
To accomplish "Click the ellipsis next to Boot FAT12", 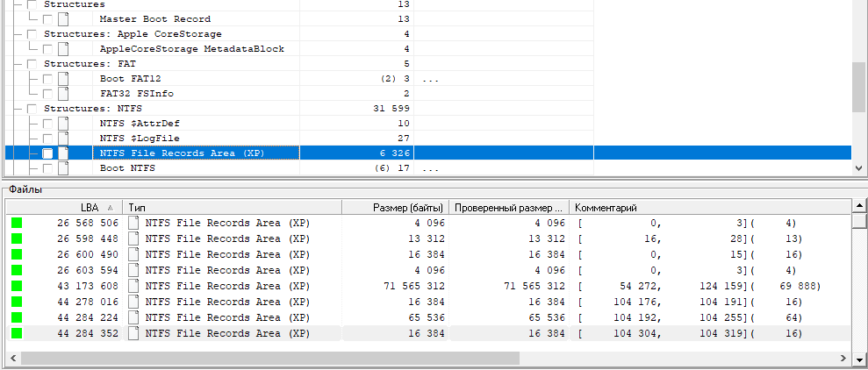I will 430,80.
